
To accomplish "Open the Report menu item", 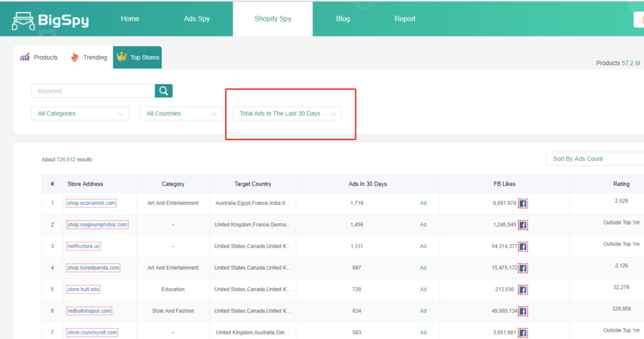I will [405, 19].
